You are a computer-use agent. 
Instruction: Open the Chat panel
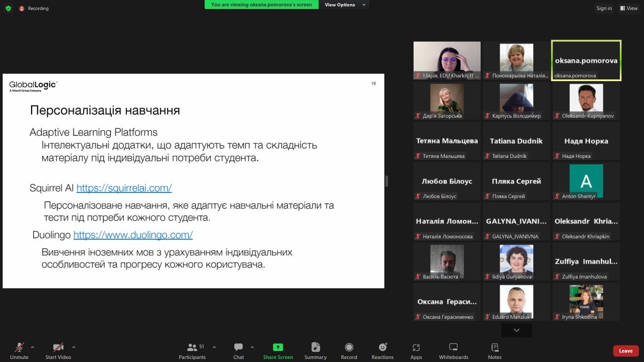(x=238, y=350)
